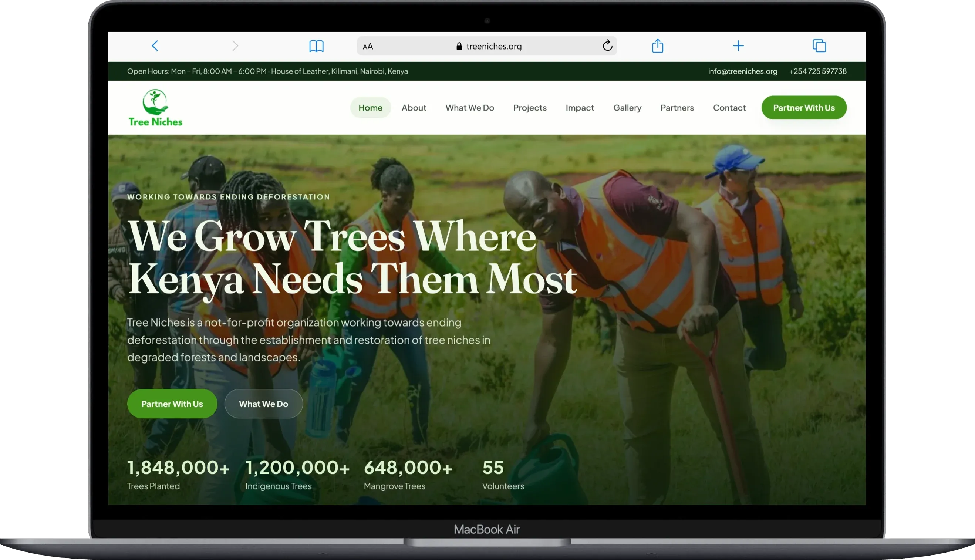Viewport: 975px width, 560px height.
Task: Tap the AA reader text size control
Action: click(x=368, y=47)
